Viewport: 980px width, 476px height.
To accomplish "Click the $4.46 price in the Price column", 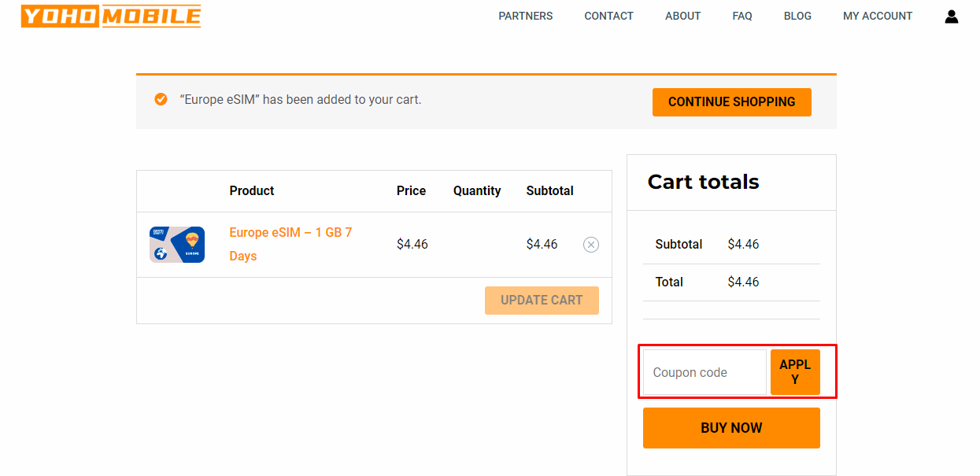I will coord(412,245).
